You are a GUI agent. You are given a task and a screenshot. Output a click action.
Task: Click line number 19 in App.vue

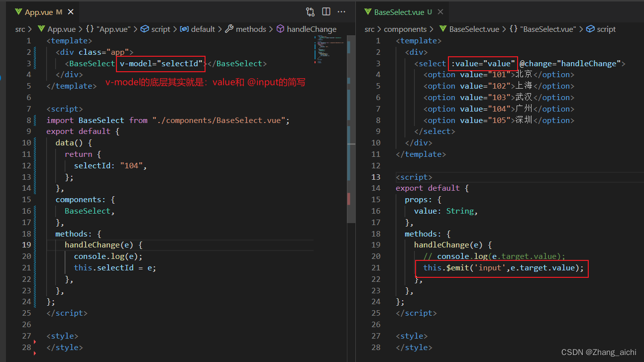[x=26, y=245]
